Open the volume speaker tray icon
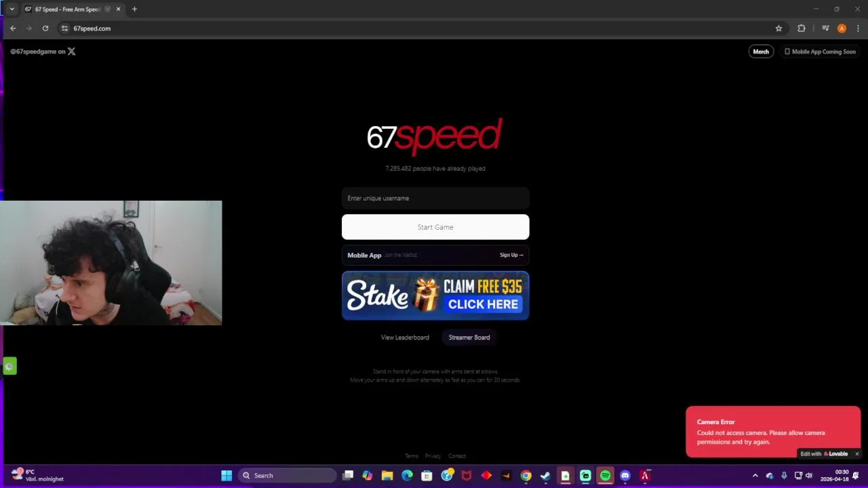 (x=808, y=476)
